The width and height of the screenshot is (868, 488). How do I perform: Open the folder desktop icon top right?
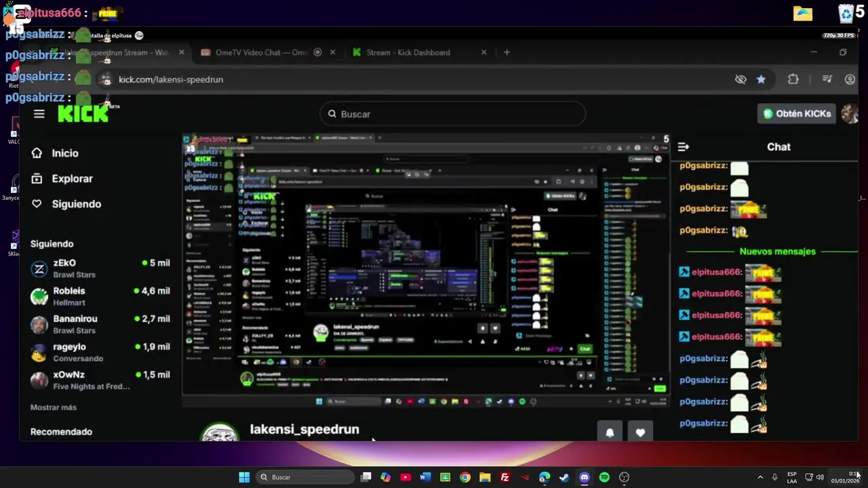tap(803, 14)
